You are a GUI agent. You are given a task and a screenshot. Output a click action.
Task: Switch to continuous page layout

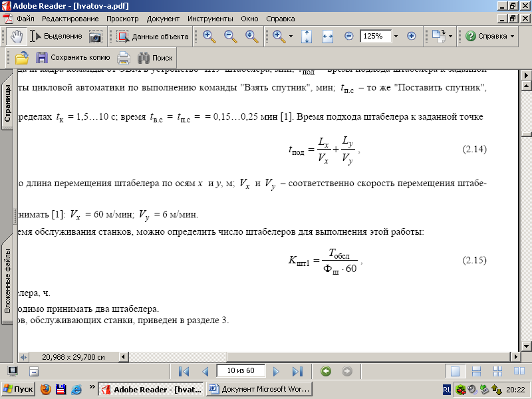pos(476,372)
